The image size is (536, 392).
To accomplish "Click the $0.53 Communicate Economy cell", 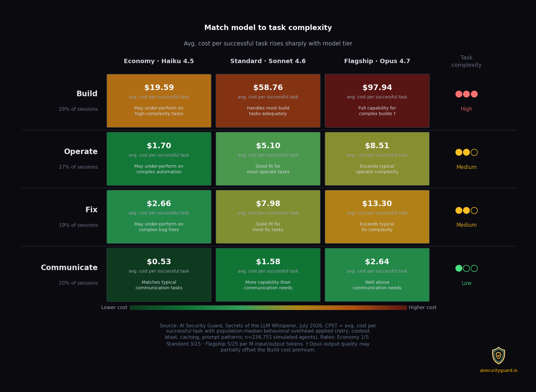I will pos(159,275).
